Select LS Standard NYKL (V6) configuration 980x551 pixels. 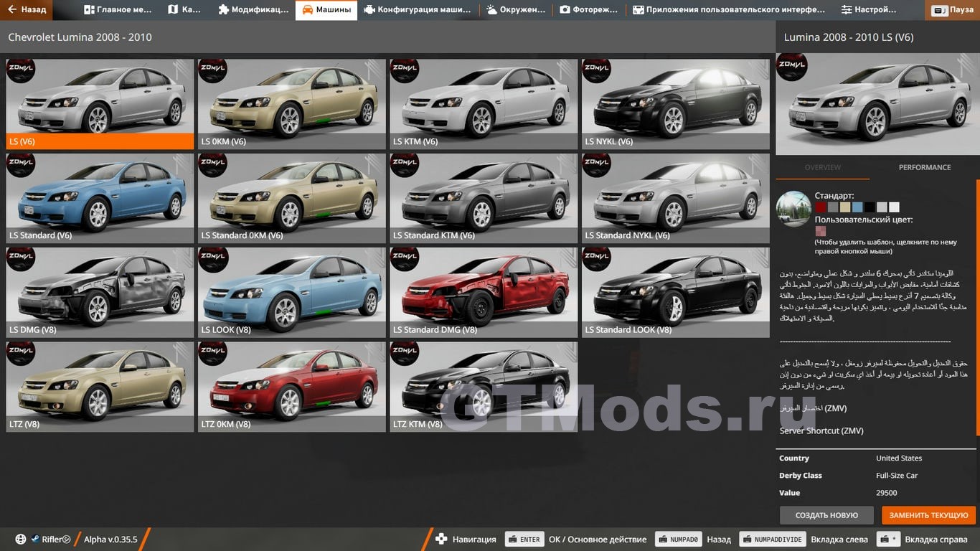pyautogui.click(x=676, y=198)
